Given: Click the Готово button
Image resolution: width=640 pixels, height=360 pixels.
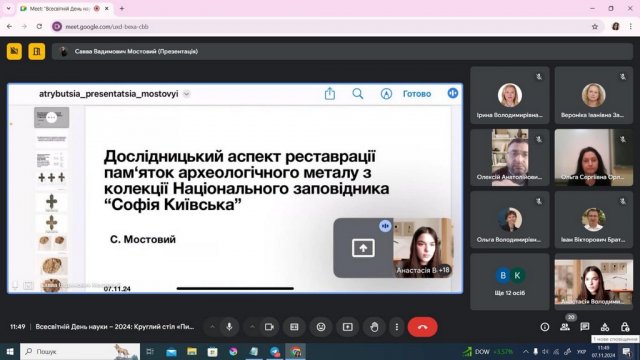Looking at the screenshot, I should (x=417, y=94).
